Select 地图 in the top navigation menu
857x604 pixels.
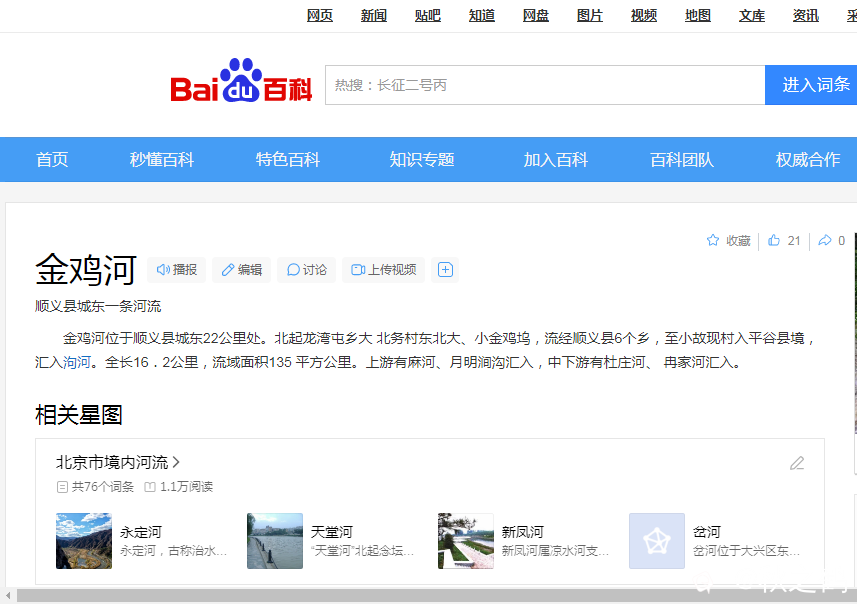click(x=697, y=15)
